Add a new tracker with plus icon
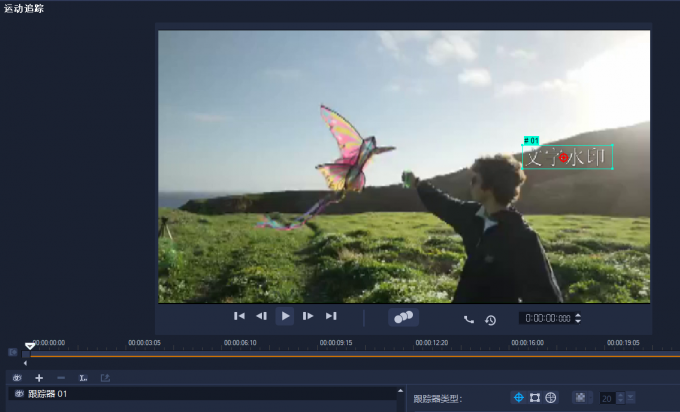Image resolution: width=680 pixels, height=412 pixels. tap(39, 378)
